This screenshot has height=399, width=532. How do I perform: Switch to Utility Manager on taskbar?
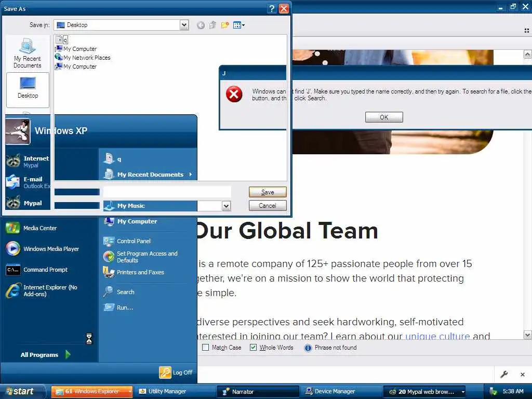(175, 392)
